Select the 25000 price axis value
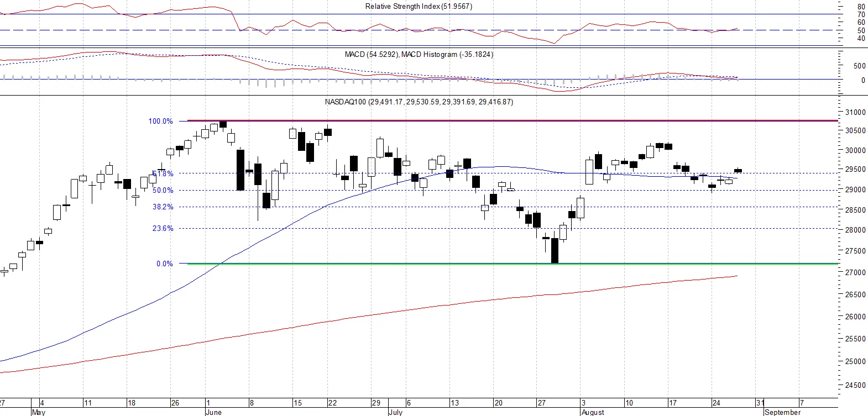 855,361
